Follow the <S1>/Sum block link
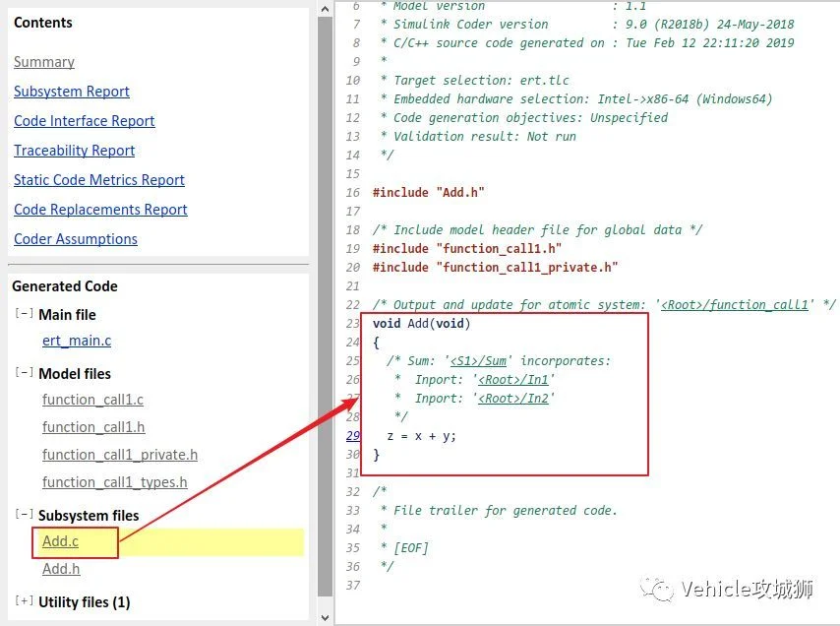Image resolution: width=840 pixels, height=626 pixels. (x=478, y=361)
